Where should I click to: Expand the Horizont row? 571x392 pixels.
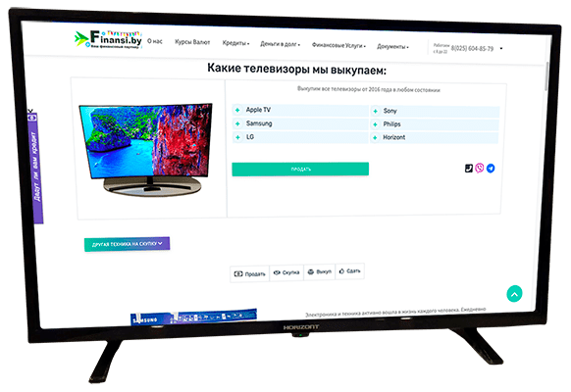click(435, 137)
